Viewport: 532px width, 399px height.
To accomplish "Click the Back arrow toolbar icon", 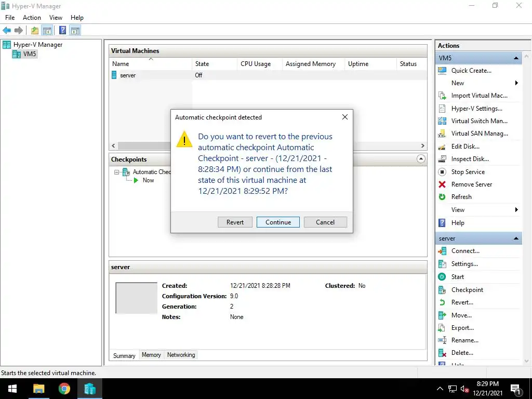I will [6, 31].
